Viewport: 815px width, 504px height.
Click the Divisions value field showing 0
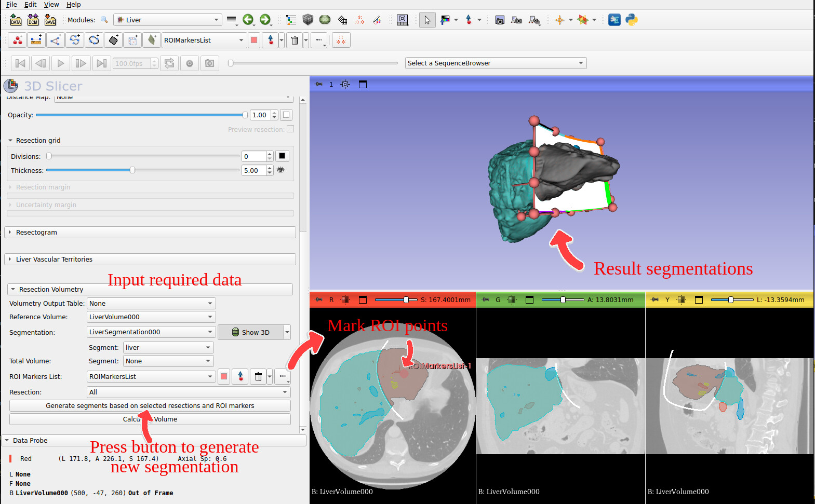(x=254, y=156)
